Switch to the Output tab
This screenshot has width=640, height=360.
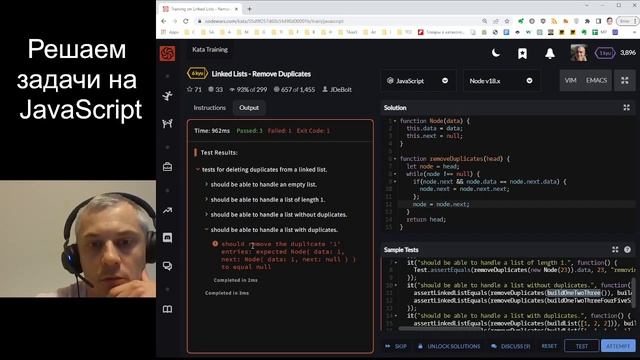coord(249,108)
